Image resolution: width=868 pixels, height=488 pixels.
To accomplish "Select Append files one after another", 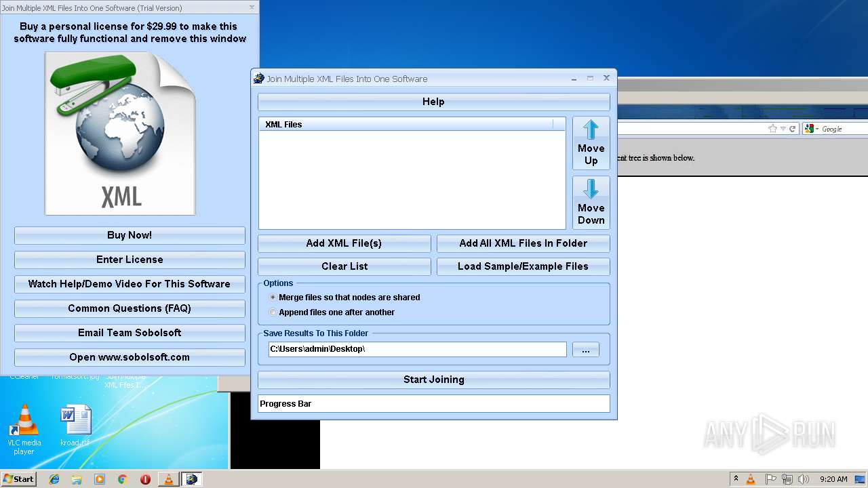I will (332, 312).
